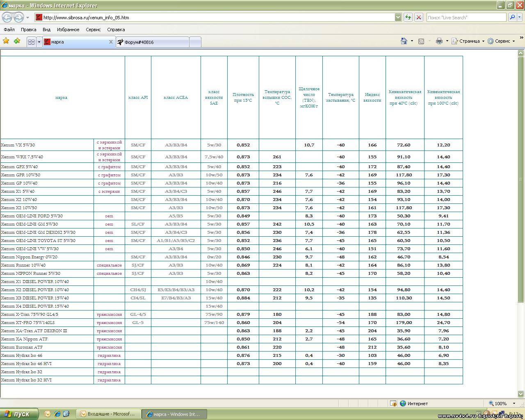Click Add to Favorites icon
The width and height of the screenshot is (525, 420).
pyautogui.click(x=17, y=41)
